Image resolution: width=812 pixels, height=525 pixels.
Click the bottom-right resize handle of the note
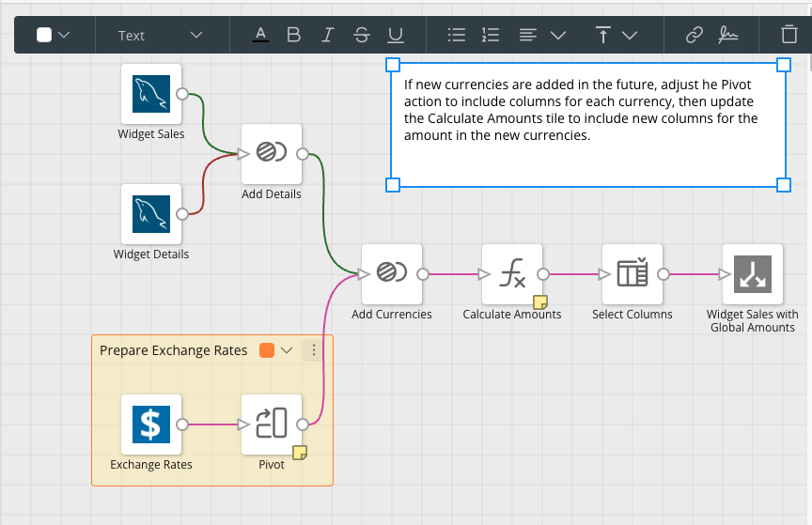(x=784, y=185)
